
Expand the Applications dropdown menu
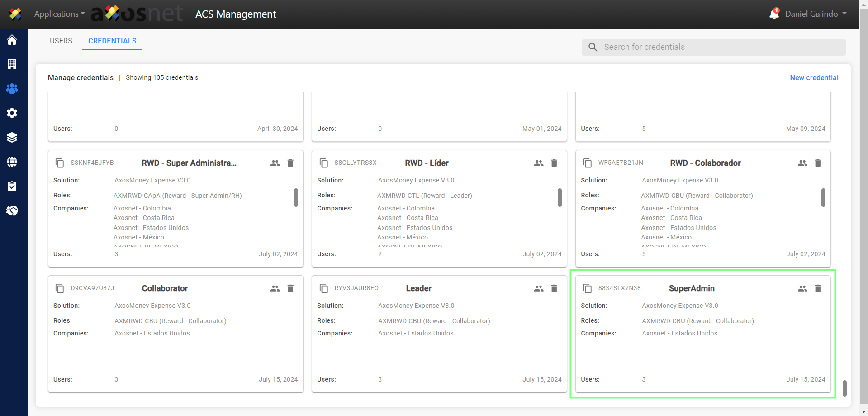59,14
